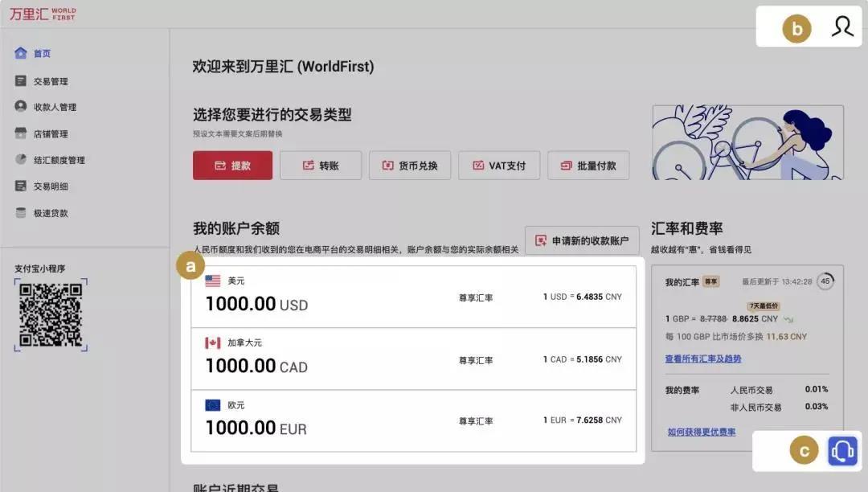
Task: Open the 查看所有汇率及趋势 link
Action: coord(703,359)
